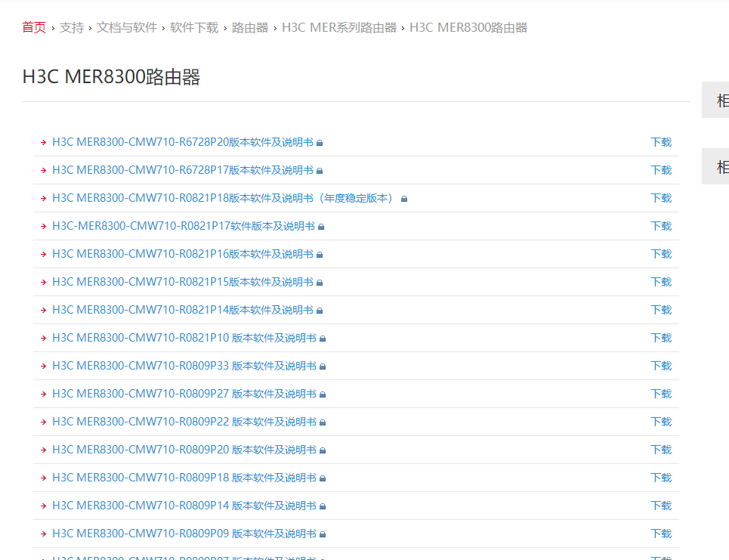Open 路由器 breadcrumb link
Viewport: 729px width, 560px height.
click(249, 27)
